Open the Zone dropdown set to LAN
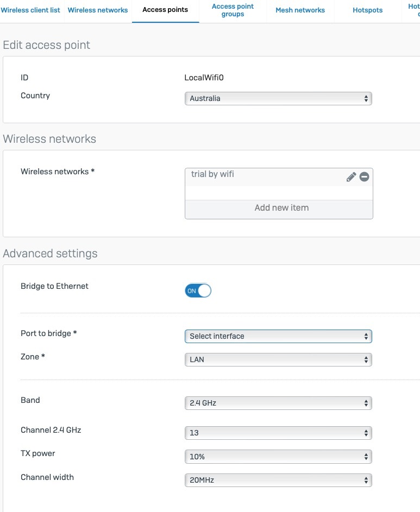 pos(278,359)
